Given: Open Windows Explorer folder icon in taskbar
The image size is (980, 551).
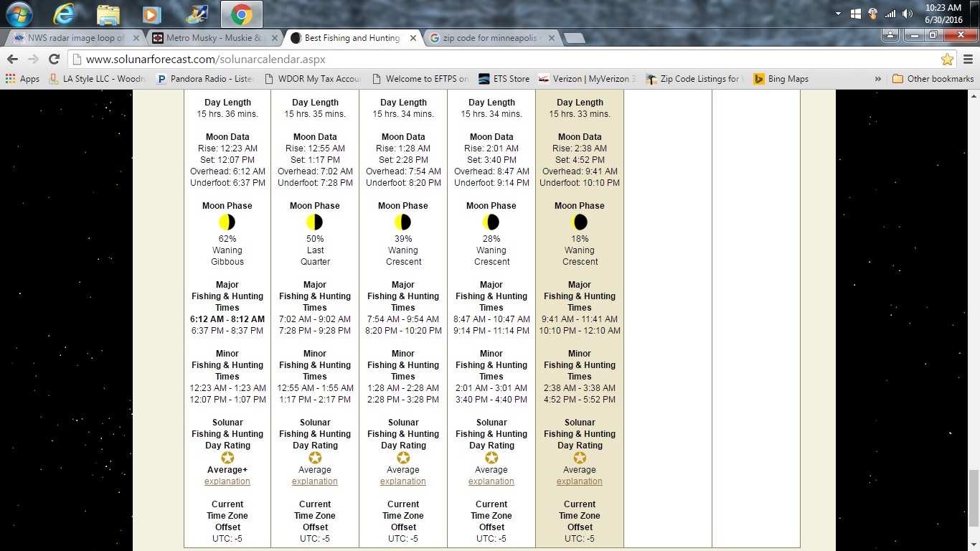Looking at the screenshot, I should tap(108, 14).
